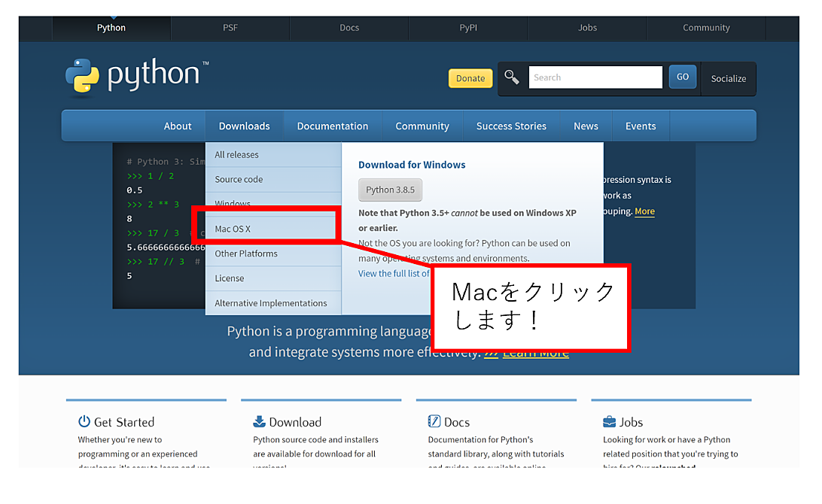The height and width of the screenshot is (504, 822).
Task: Open the Downloads nav menu
Action: (x=245, y=126)
